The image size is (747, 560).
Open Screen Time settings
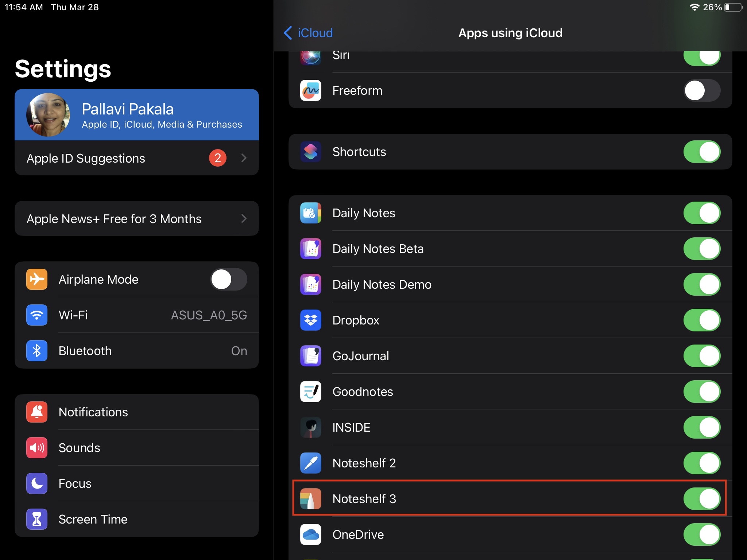pos(137,519)
